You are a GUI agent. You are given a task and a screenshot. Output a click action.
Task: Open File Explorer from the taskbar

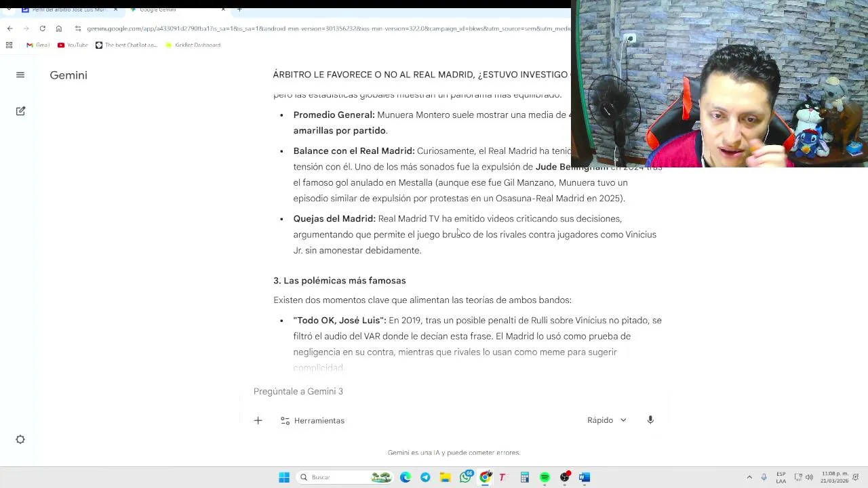click(x=445, y=477)
